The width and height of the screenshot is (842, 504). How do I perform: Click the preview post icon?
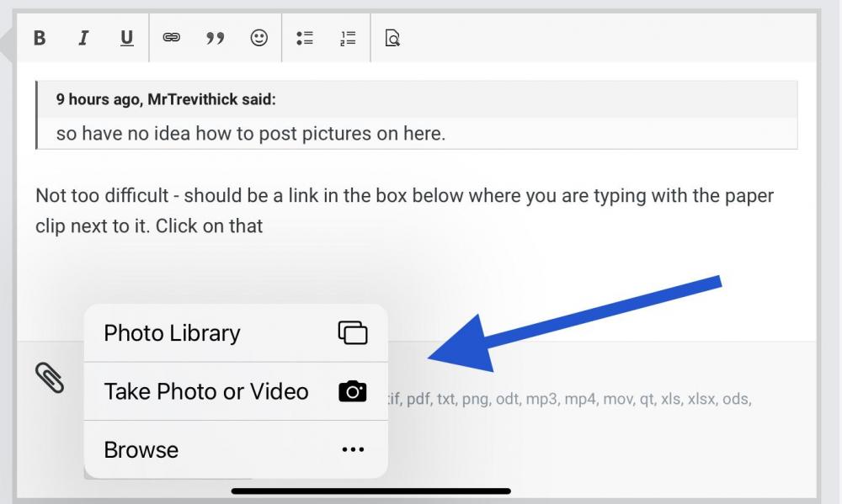[x=392, y=38]
